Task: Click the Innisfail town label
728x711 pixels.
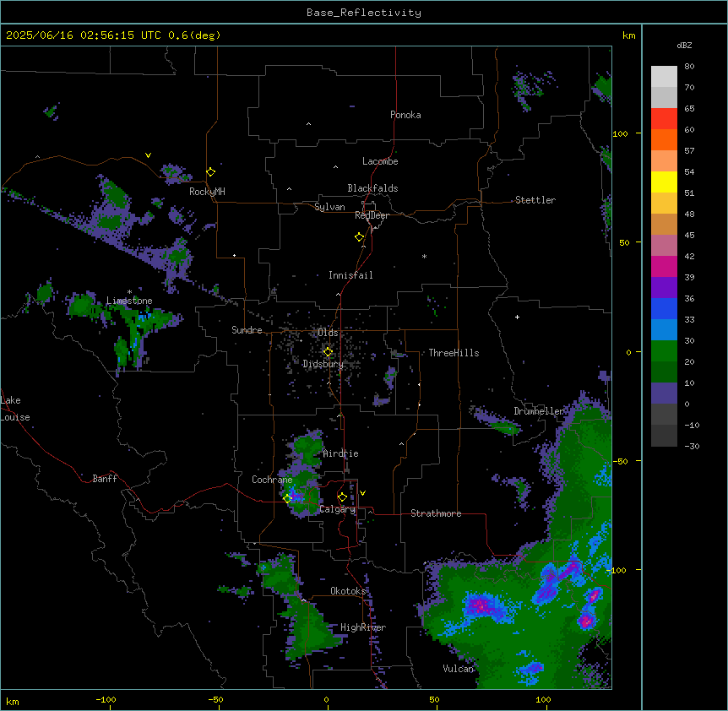Action: click(x=350, y=275)
